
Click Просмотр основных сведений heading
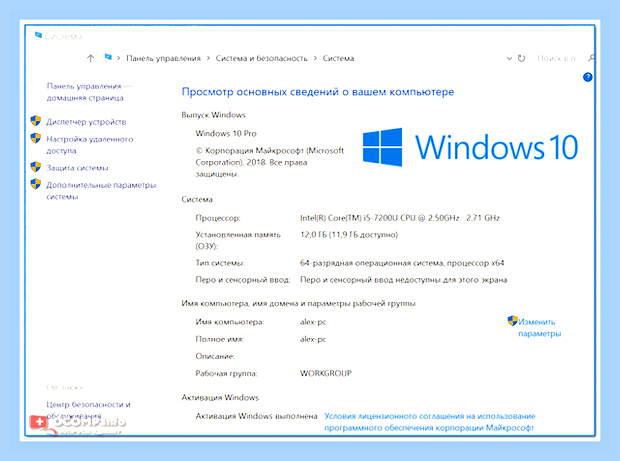click(x=318, y=92)
